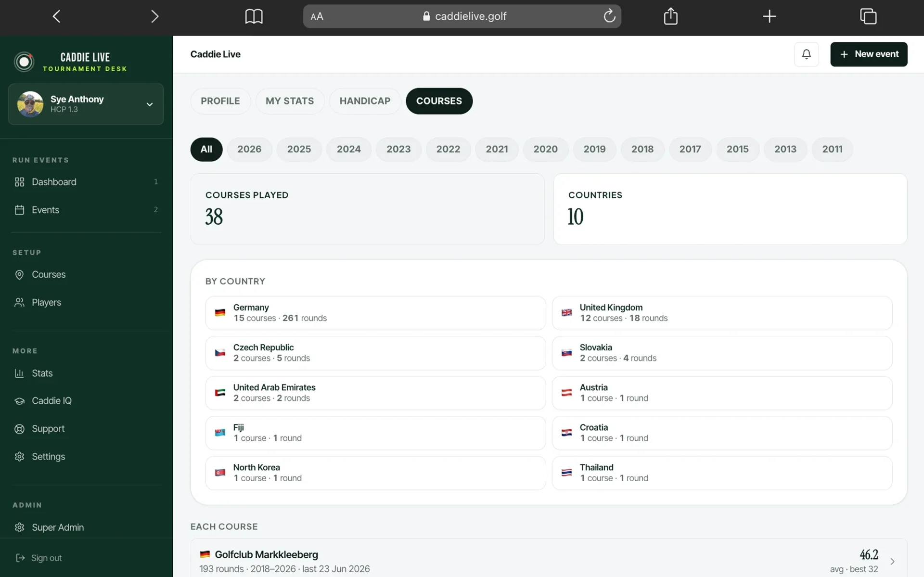Switch to the PROFILE tab
The height and width of the screenshot is (577, 924).
(x=220, y=101)
